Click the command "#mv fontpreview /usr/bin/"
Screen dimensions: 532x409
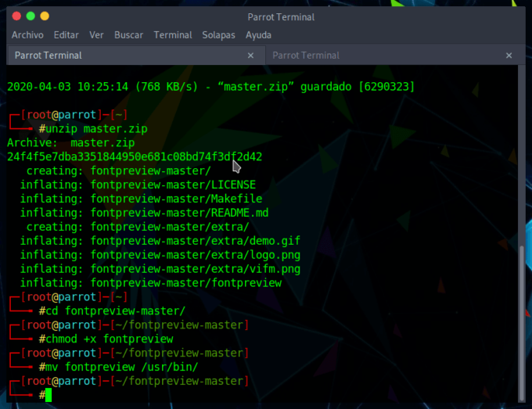pos(119,367)
